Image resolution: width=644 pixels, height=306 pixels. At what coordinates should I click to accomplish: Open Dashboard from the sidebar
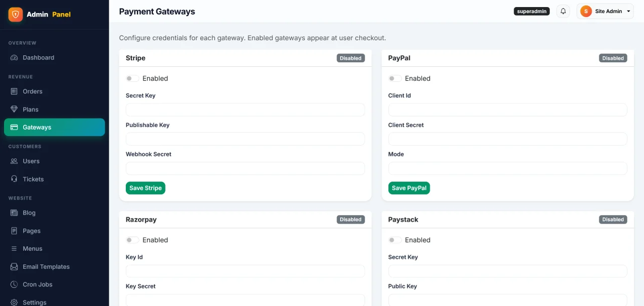(54, 58)
